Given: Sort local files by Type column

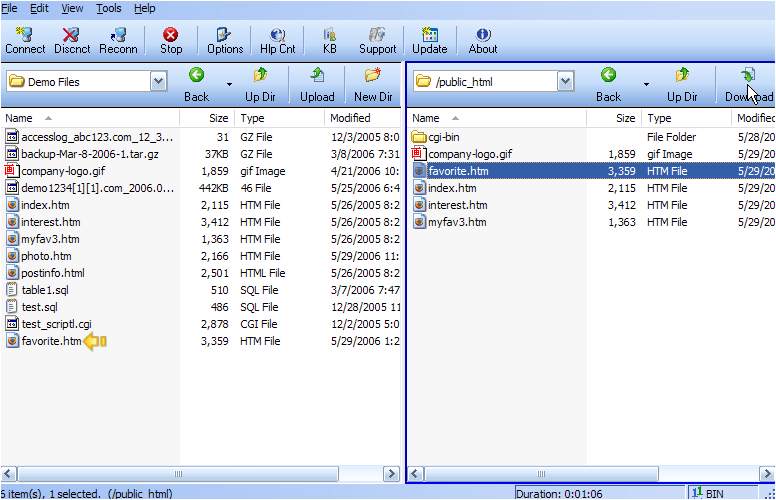Looking at the screenshot, I should [280, 118].
